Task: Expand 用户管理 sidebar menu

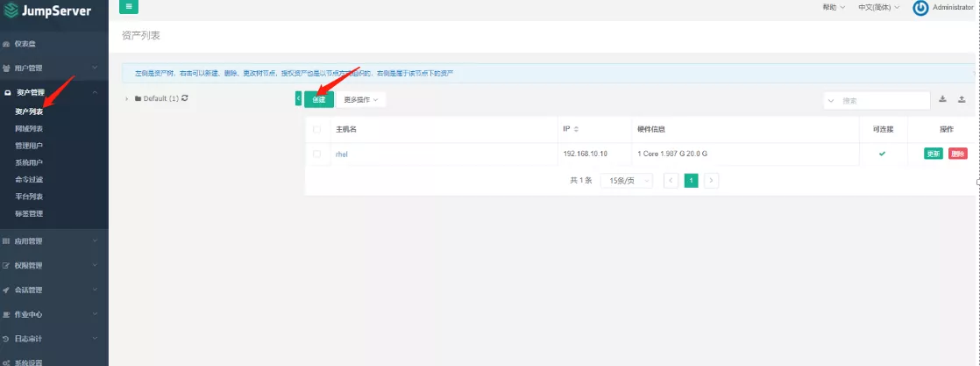Action: pyautogui.click(x=53, y=68)
